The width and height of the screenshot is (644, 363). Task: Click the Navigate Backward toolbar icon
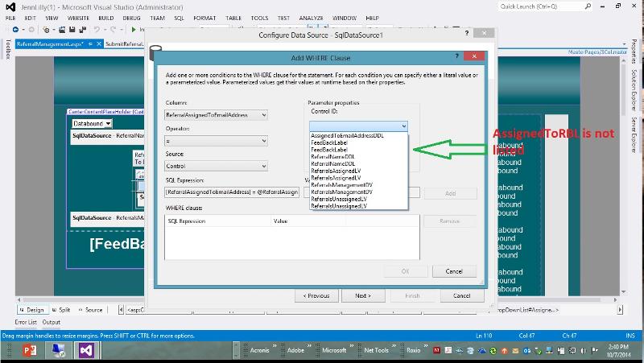(15, 30)
